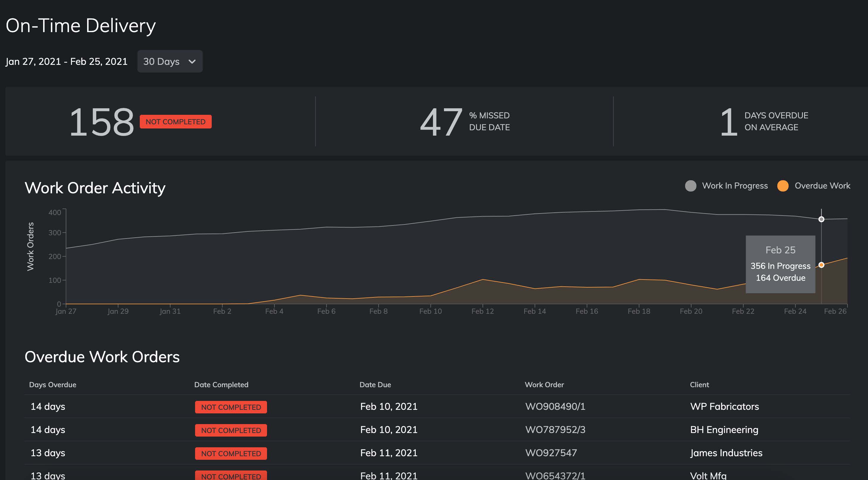Click the NOT COMPLETED badge beside 158

175,122
